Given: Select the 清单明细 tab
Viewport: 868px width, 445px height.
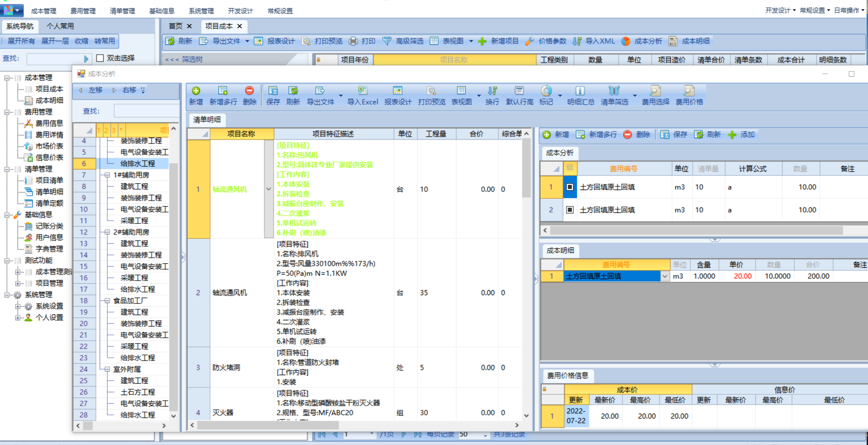Looking at the screenshot, I should point(207,120).
